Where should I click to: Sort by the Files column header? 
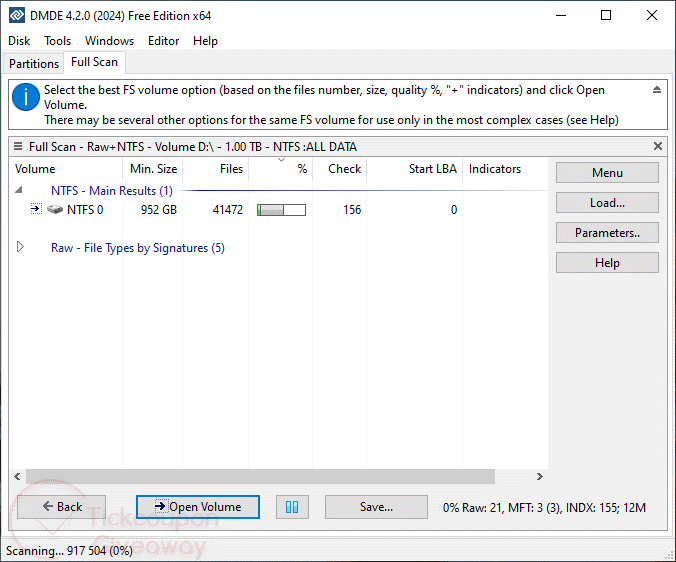[x=216, y=169]
